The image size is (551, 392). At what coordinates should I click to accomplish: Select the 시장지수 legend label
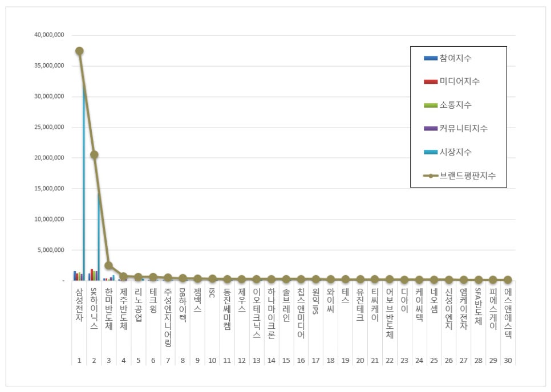(455, 152)
